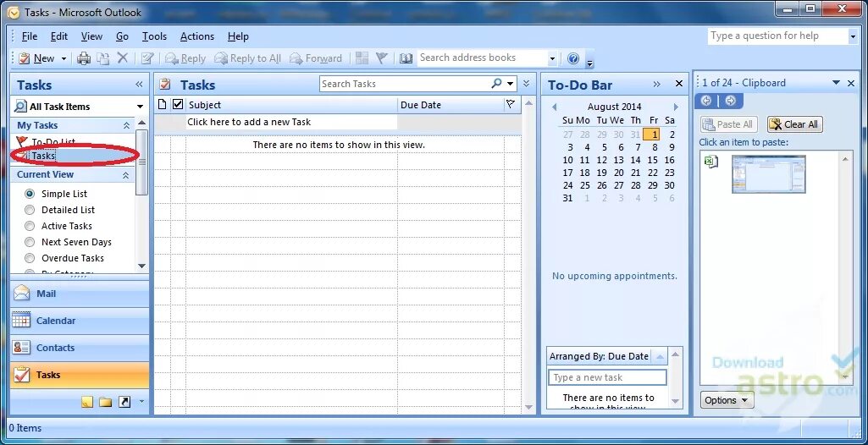Click here to add a new Task
Viewport: 868px width, 445px height.
291,122
